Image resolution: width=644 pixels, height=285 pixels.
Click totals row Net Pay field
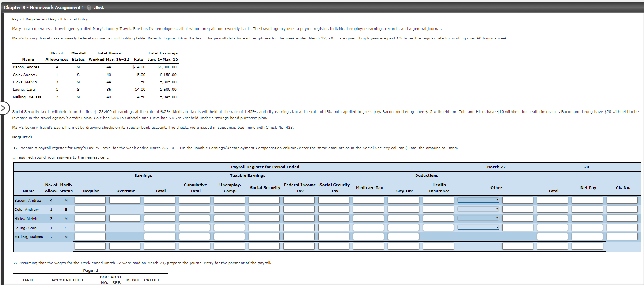[587, 246]
